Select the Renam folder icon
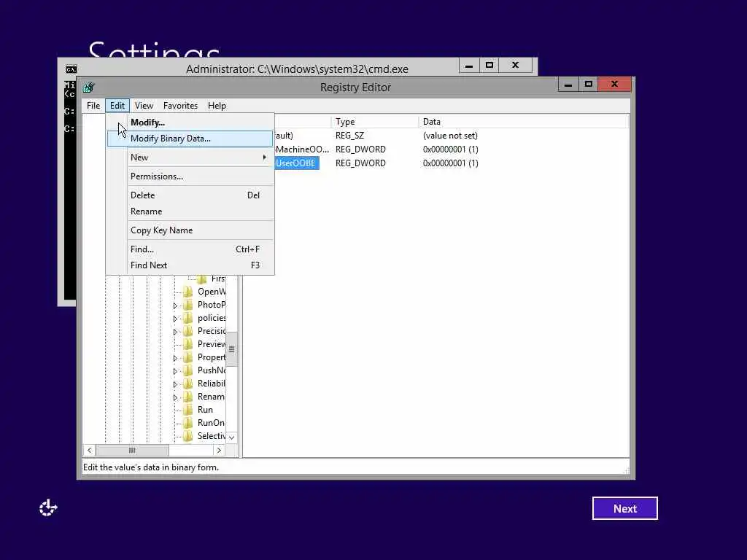Image resolution: width=747 pixels, height=560 pixels. click(x=188, y=396)
